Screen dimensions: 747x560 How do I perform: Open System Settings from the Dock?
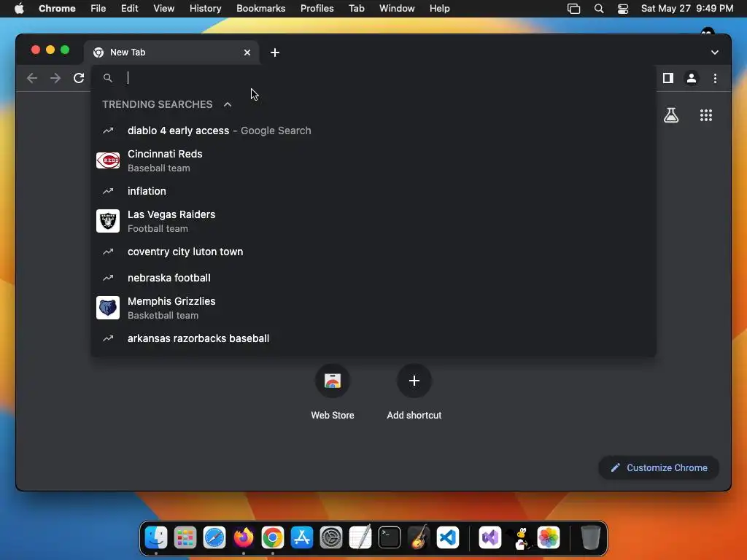coord(331,537)
